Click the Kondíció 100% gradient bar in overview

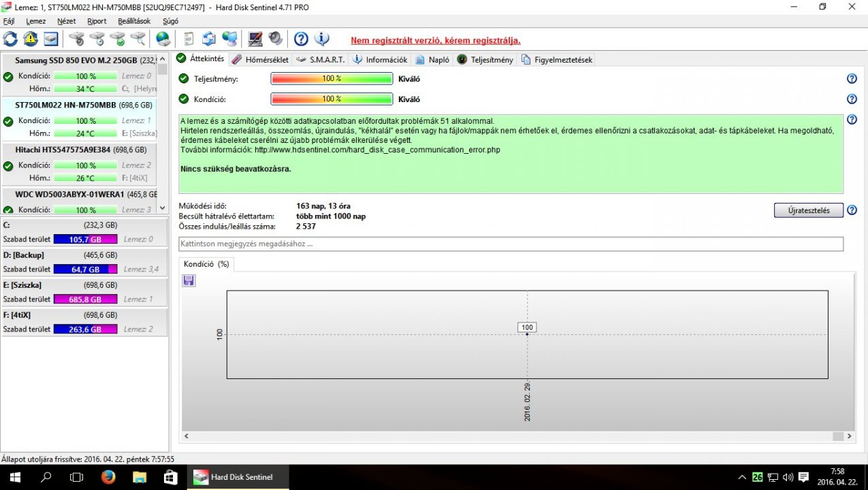[332, 99]
